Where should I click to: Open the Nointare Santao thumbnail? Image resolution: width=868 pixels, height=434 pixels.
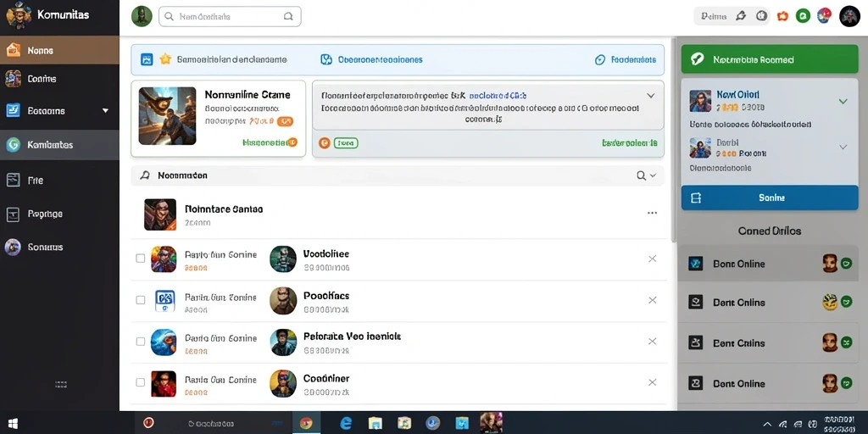[160, 214]
